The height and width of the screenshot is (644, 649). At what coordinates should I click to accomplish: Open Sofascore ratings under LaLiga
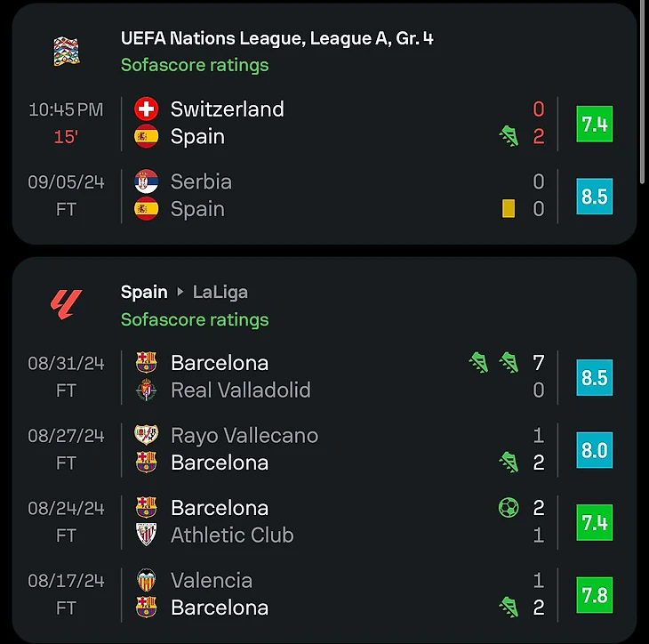click(x=195, y=319)
